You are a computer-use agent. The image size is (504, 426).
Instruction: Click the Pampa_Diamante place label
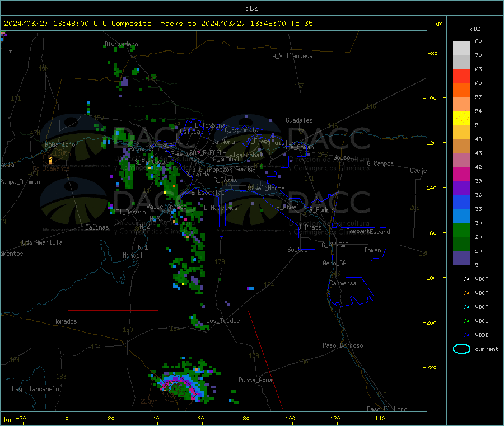24,182
